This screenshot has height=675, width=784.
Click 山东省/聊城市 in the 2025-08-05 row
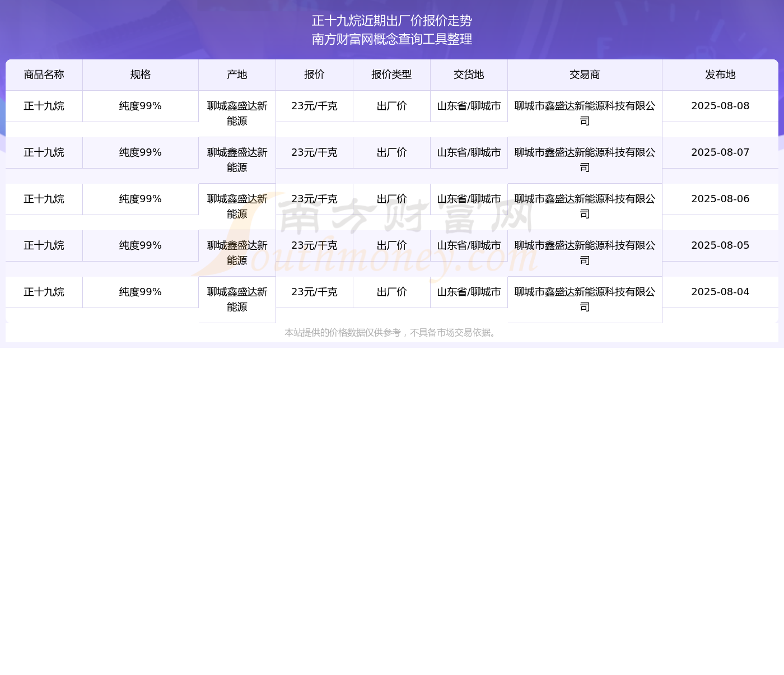coord(469,245)
